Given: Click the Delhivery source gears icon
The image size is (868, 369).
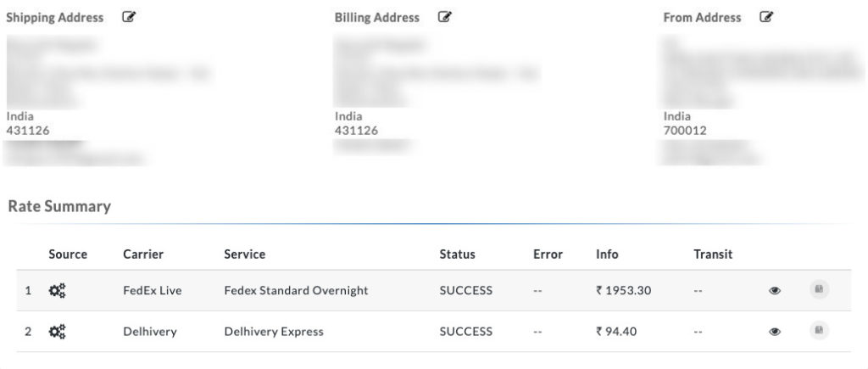Looking at the screenshot, I should tap(57, 332).
